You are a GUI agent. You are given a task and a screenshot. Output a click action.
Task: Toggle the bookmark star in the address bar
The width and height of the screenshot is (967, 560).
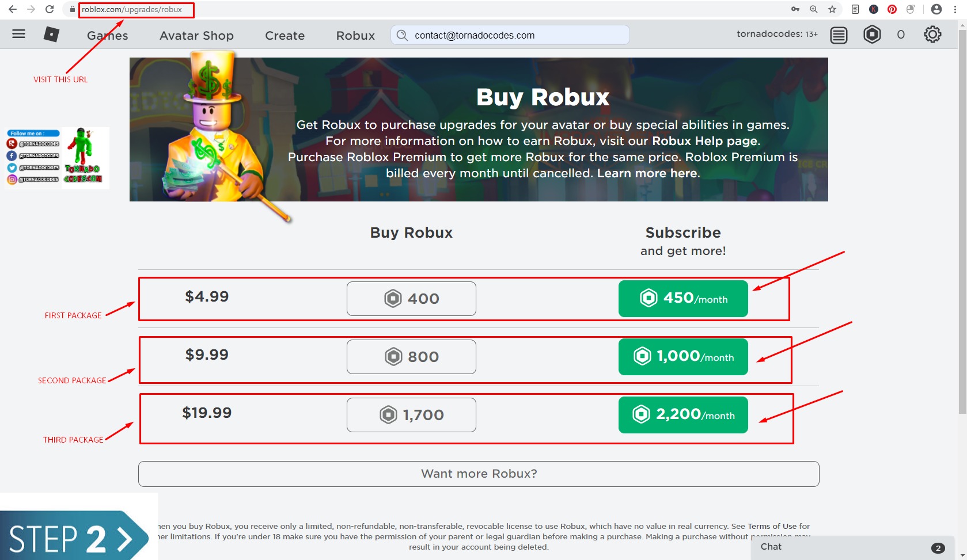(831, 9)
